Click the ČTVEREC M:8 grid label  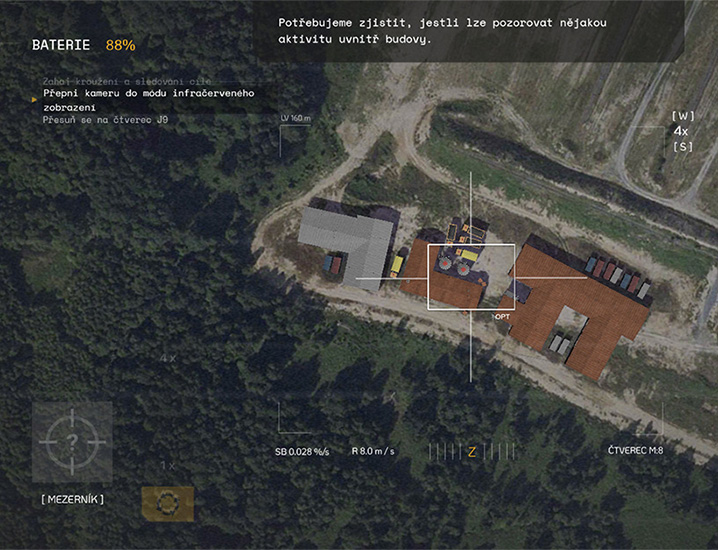(635, 451)
